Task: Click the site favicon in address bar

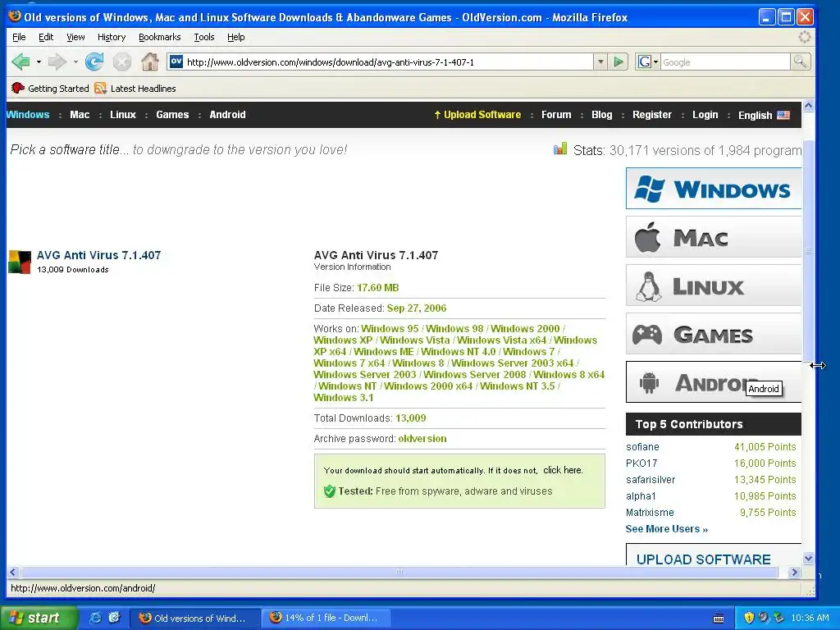Action: (x=176, y=62)
